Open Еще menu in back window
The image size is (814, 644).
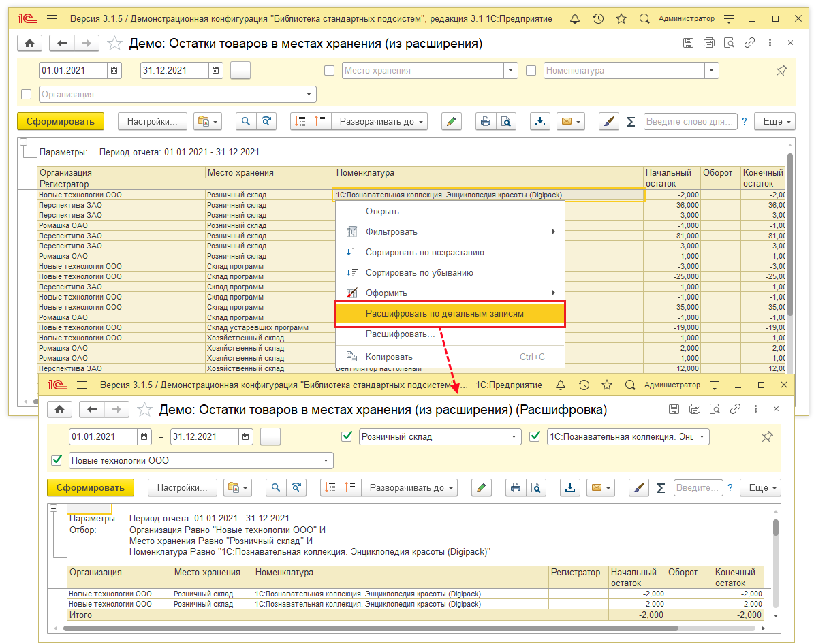tap(775, 121)
